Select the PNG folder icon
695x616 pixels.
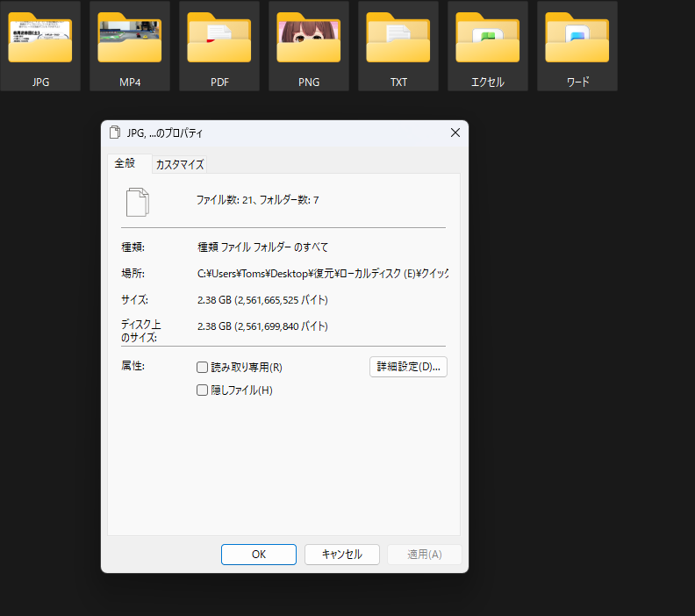[x=309, y=39]
